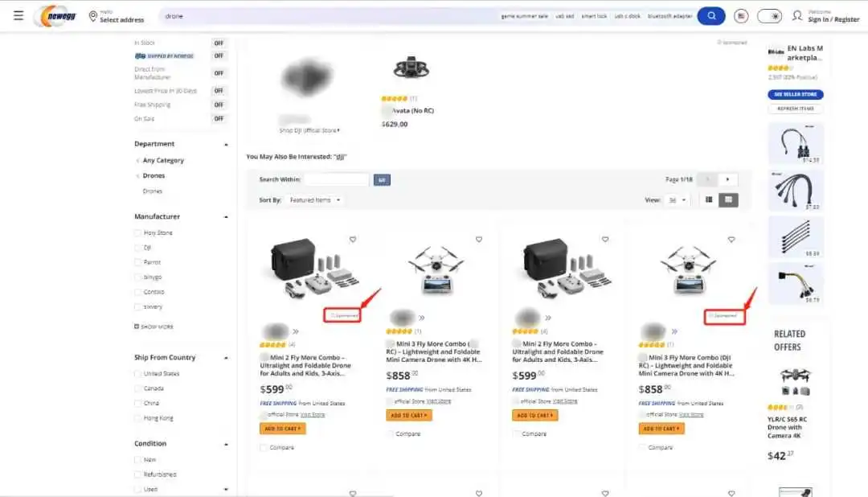Image resolution: width=868 pixels, height=497 pixels.
Task: Click the Search Within go button
Action: 382,179
